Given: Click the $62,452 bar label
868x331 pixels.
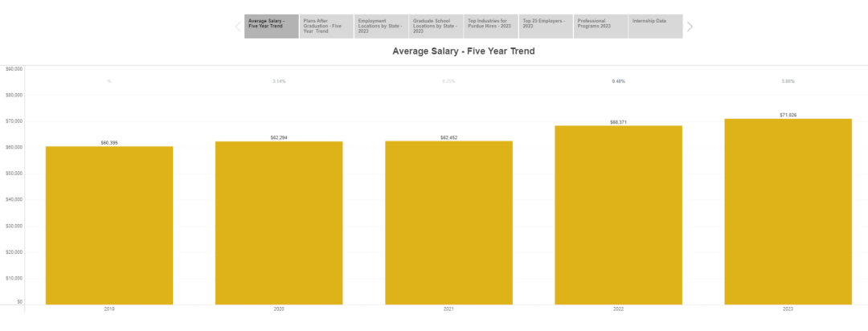Looking at the screenshot, I should pyautogui.click(x=449, y=137).
